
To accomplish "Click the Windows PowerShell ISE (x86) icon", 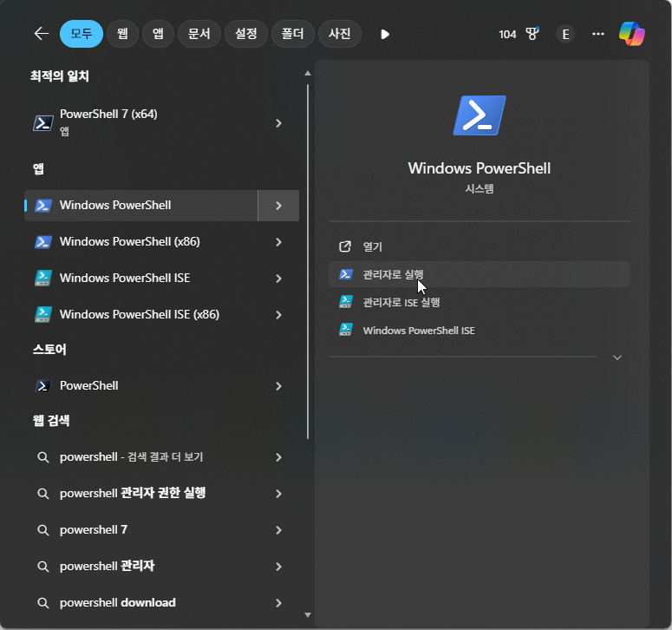I will point(43,315).
